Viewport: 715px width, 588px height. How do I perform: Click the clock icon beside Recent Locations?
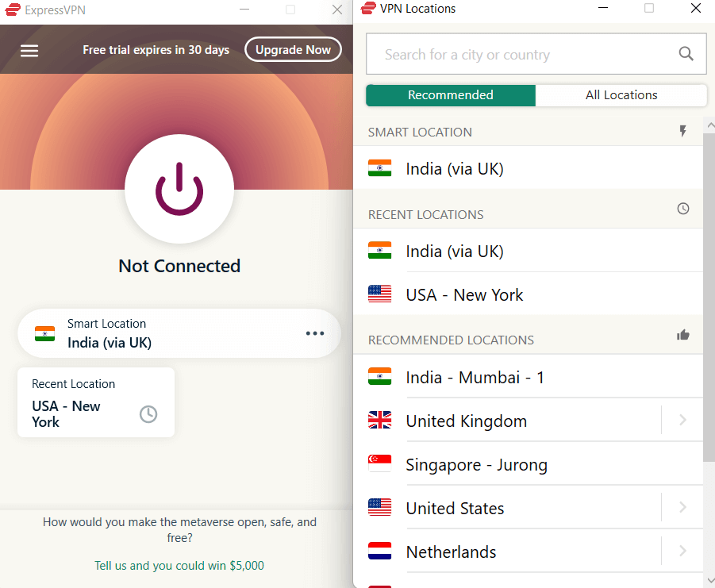[x=682, y=209]
